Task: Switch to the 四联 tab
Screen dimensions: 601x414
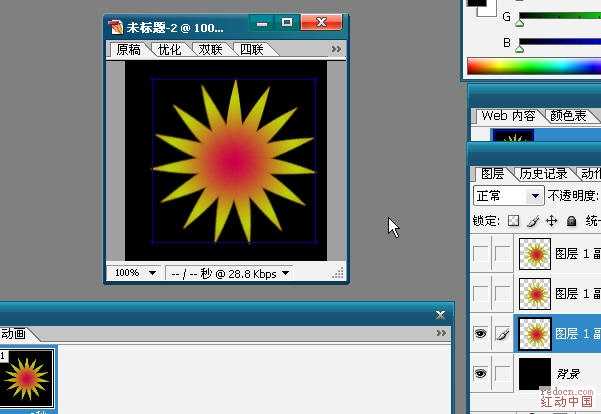Action: tap(251, 49)
